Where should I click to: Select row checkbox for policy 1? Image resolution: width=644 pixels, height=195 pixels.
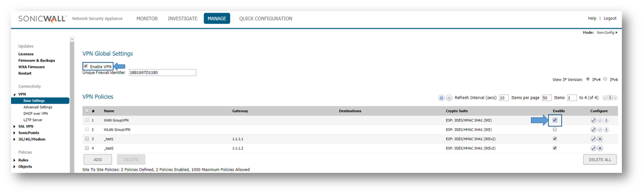87,120
